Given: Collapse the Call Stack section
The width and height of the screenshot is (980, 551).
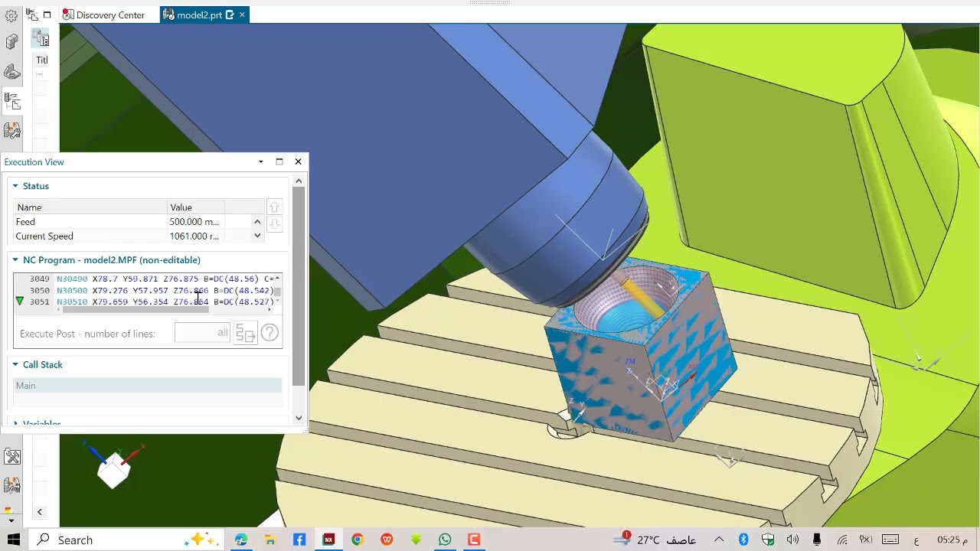Looking at the screenshot, I should [x=15, y=365].
